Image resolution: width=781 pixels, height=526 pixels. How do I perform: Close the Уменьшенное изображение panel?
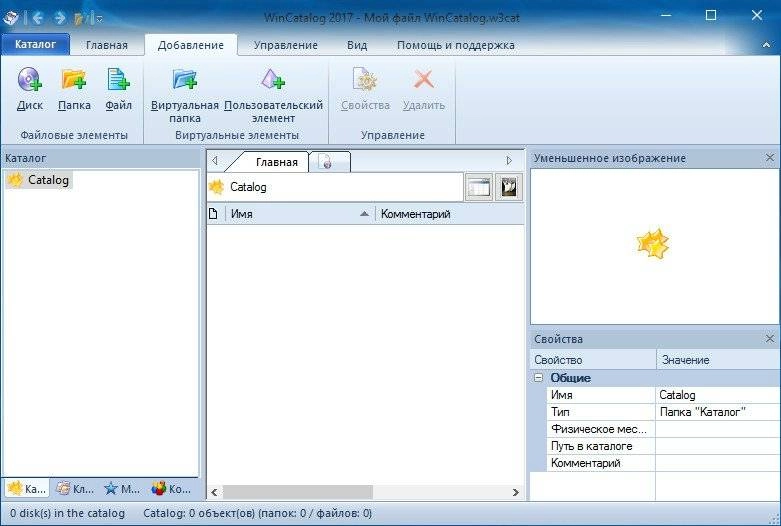tap(770, 158)
